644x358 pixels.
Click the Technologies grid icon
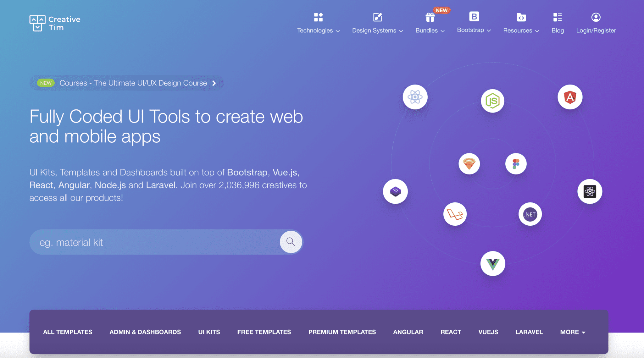[318, 17]
